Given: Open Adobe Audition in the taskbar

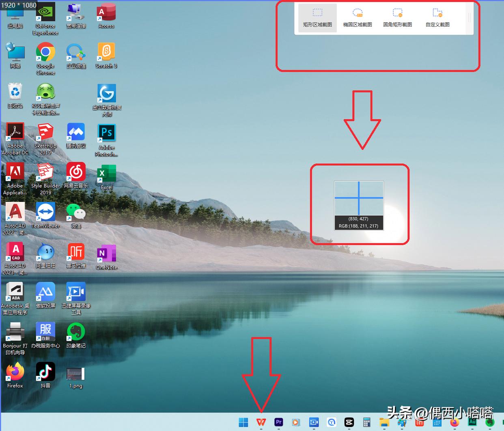Looking at the screenshot, I should coord(472,422).
